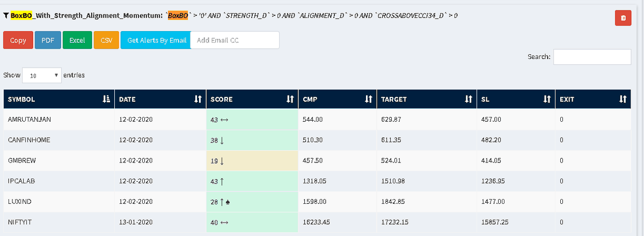The height and width of the screenshot is (236, 644).
Task: Click the CMP value 1318.05
Action: point(314,181)
